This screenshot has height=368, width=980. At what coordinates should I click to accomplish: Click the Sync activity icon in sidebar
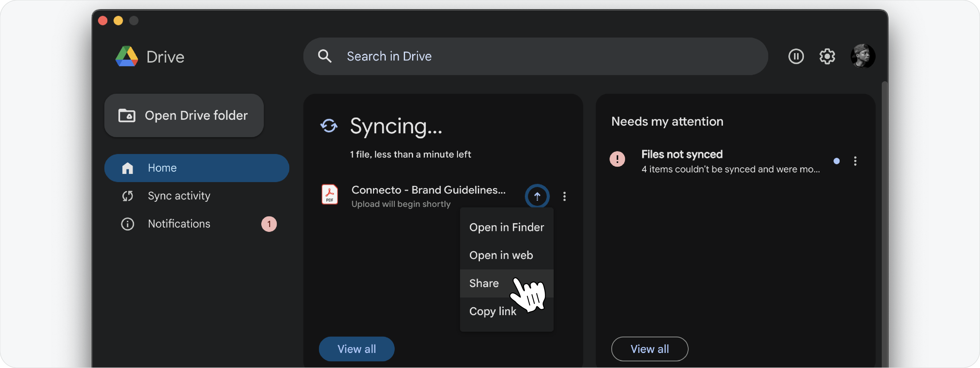pyautogui.click(x=128, y=195)
